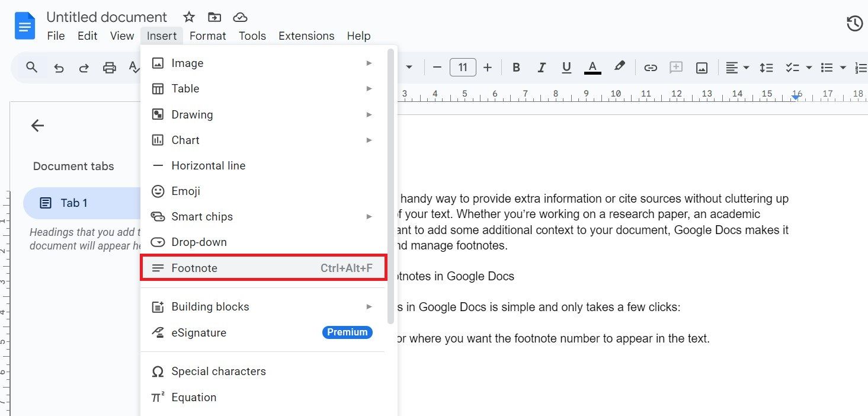Toggle underline formatting
Screen dimensions: 868x416
coord(566,67)
